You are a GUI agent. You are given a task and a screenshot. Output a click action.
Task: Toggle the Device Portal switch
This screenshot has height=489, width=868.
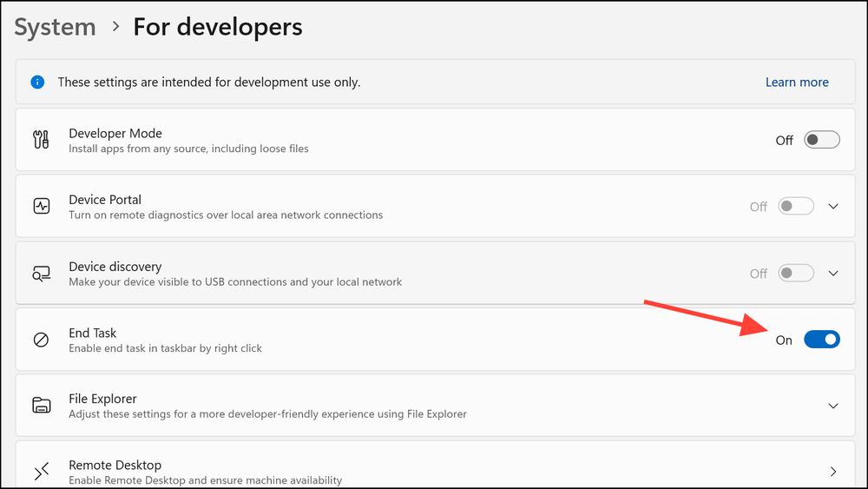[x=796, y=207]
